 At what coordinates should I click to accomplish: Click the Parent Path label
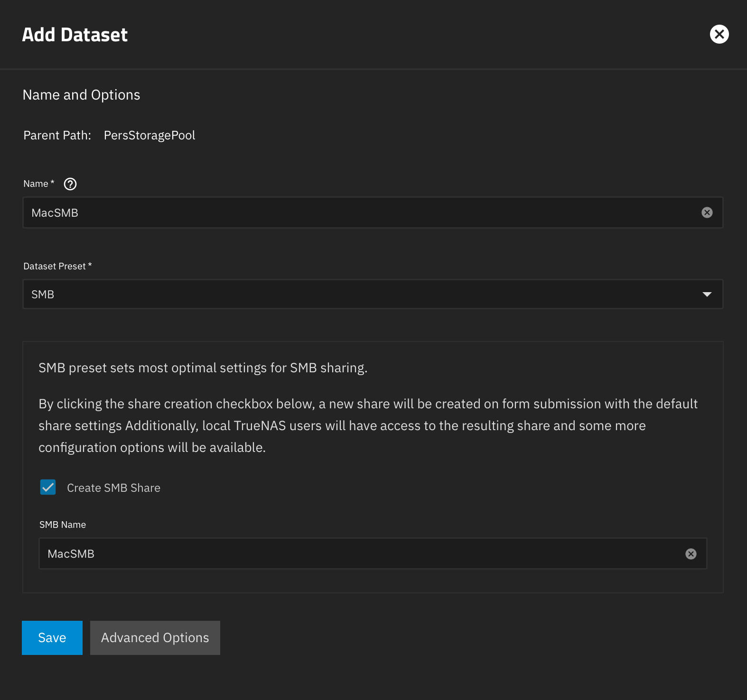(57, 136)
